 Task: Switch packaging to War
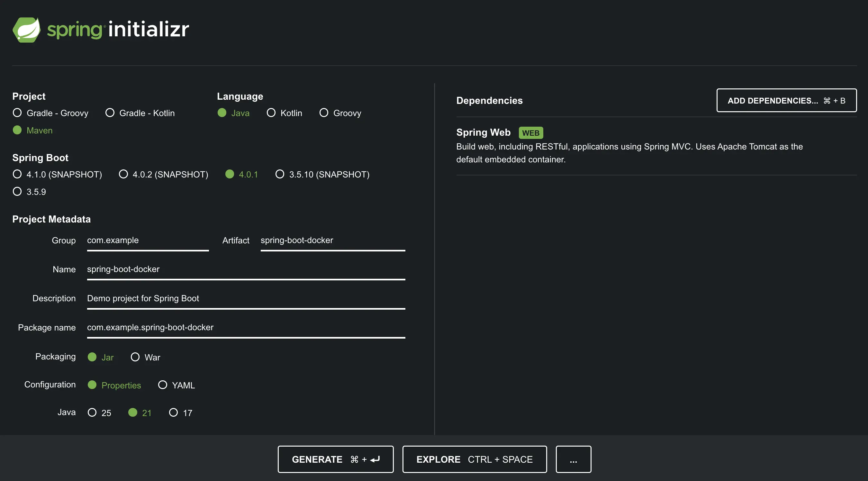click(135, 357)
